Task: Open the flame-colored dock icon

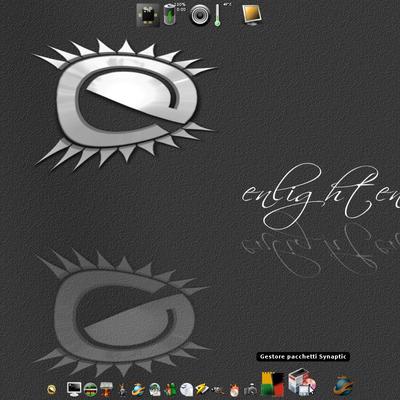Action: (x=235, y=390)
